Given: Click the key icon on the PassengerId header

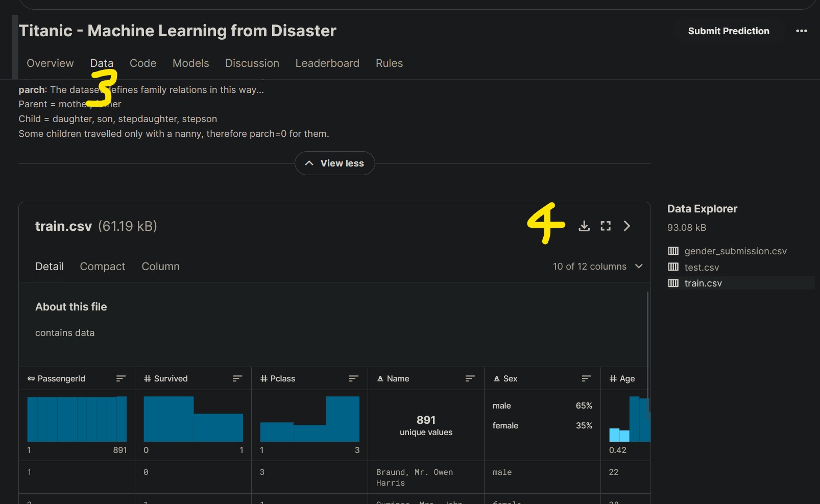Looking at the screenshot, I should point(31,378).
